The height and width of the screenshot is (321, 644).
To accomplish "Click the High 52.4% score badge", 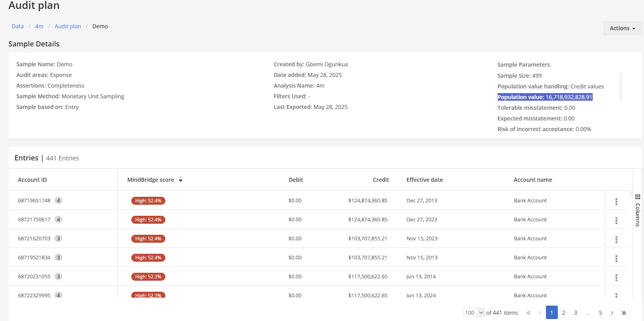I will 148,201.
